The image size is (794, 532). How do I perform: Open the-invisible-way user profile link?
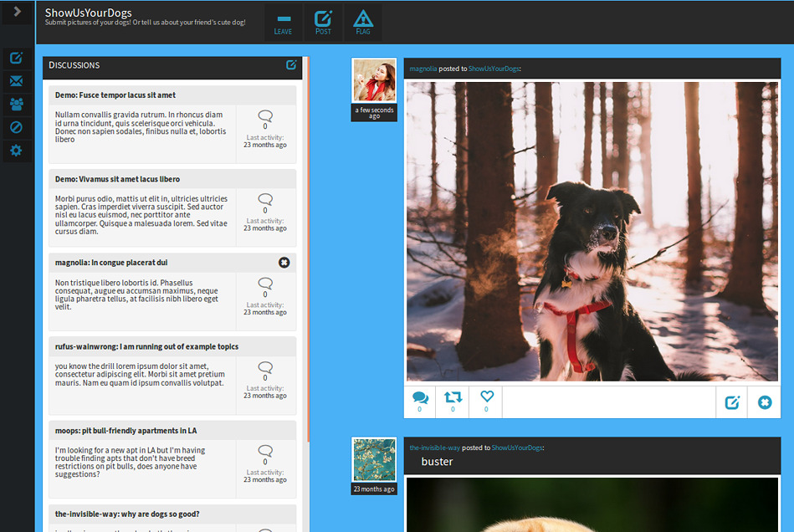(434, 448)
